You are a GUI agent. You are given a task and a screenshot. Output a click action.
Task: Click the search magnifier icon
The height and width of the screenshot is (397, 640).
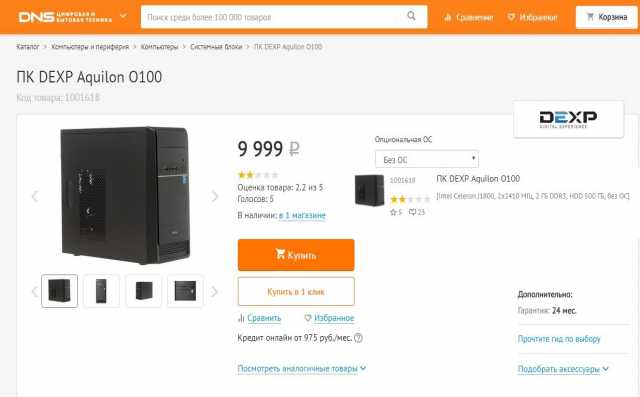(411, 16)
